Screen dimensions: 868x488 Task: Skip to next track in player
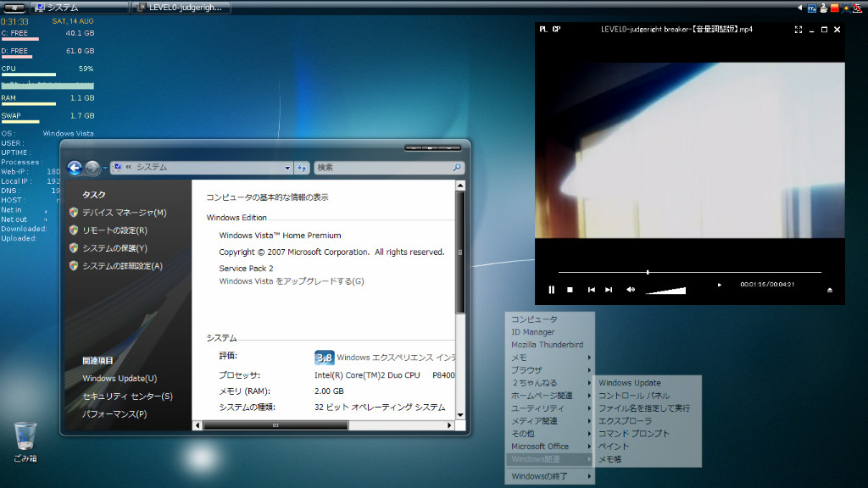609,290
